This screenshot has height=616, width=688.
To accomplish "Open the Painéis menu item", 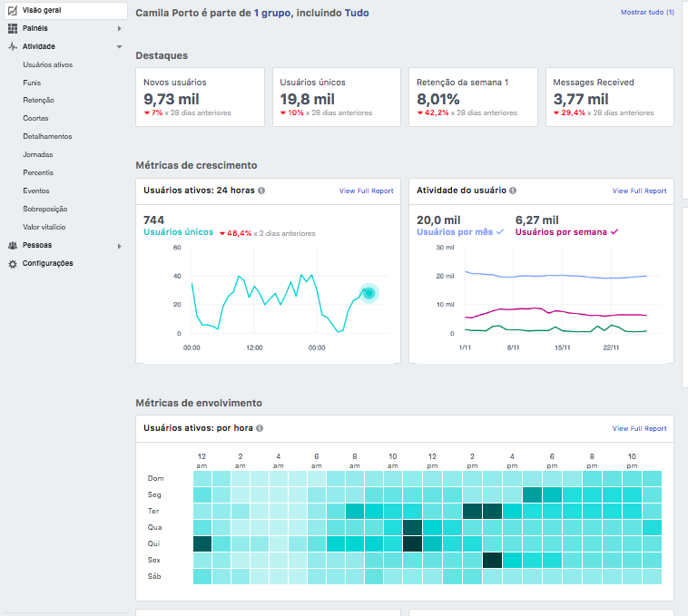I will click(35, 28).
